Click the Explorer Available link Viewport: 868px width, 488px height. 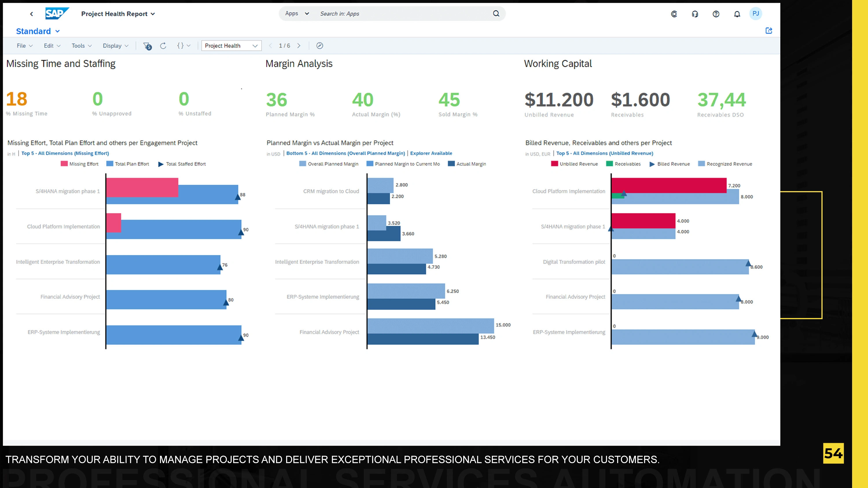click(x=431, y=153)
